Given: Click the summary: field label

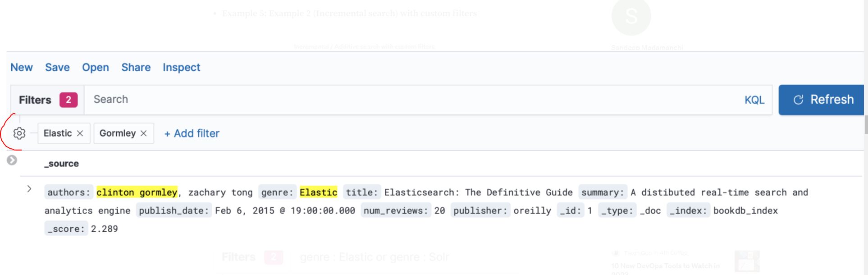Looking at the screenshot, I should coord(603,192).
